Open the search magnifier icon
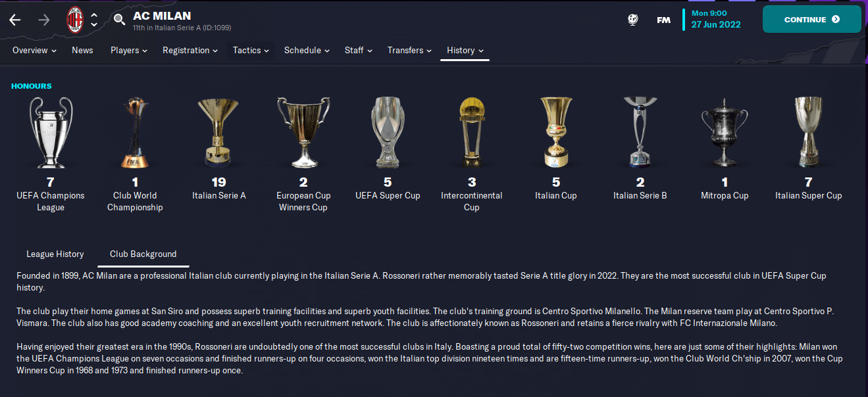The height and width of the screenshot is (397, 868). (x=119, y=20)
